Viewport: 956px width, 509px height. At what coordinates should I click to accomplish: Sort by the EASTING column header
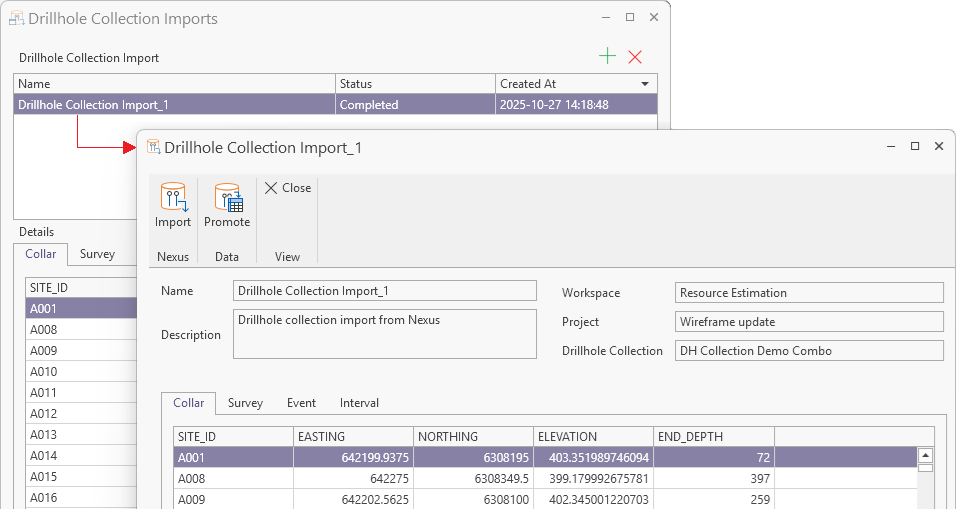(352, 437)
